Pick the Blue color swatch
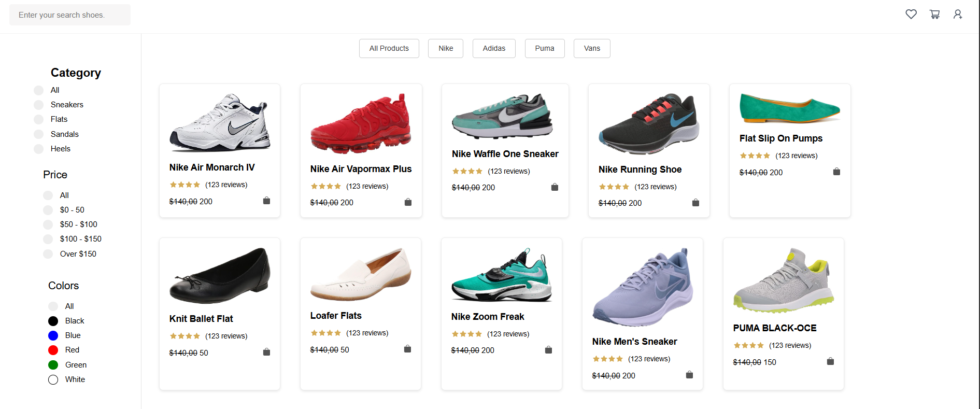980x409 pixels. coord(53,335)
